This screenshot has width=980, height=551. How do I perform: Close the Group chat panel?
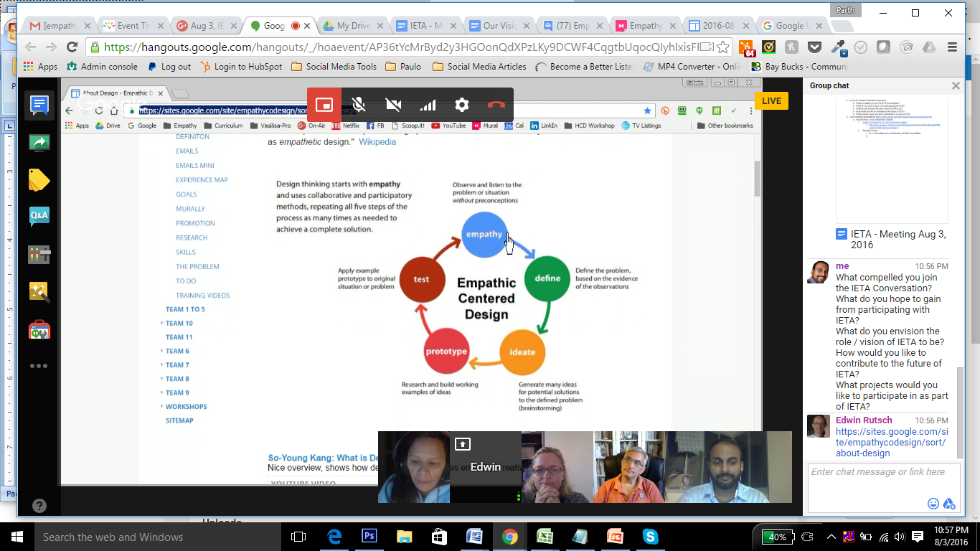point(956,85)
